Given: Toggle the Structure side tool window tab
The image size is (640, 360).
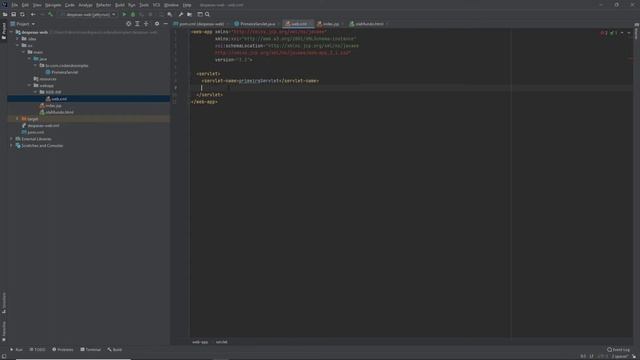Looking at the screenshot, I should [4, 303].
